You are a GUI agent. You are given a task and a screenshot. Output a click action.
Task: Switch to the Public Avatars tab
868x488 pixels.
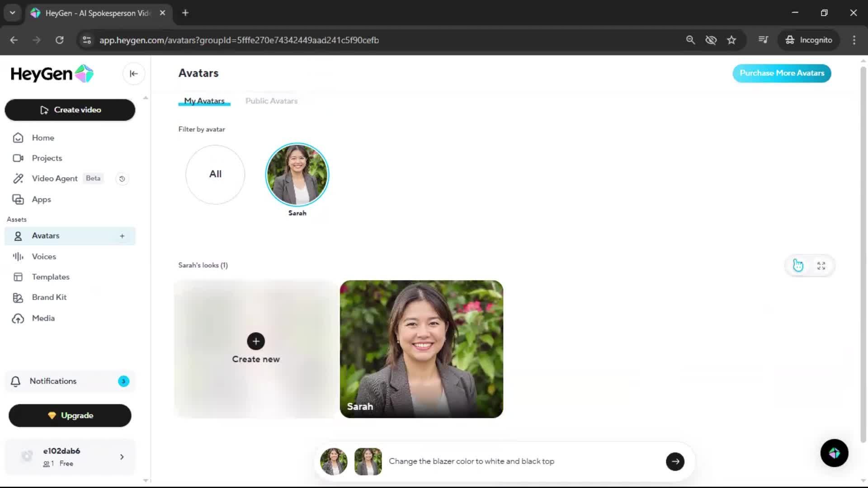coord(271,101)
